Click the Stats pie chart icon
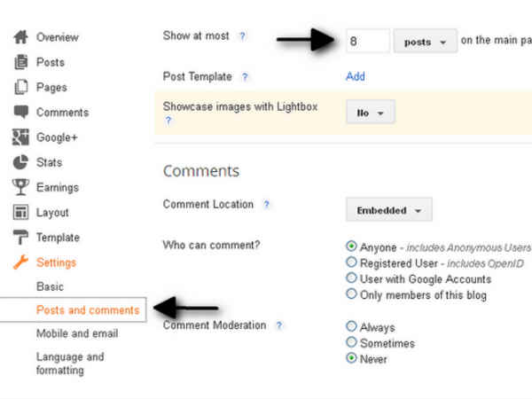Viewport: 532px width, 399px height. 20,162
